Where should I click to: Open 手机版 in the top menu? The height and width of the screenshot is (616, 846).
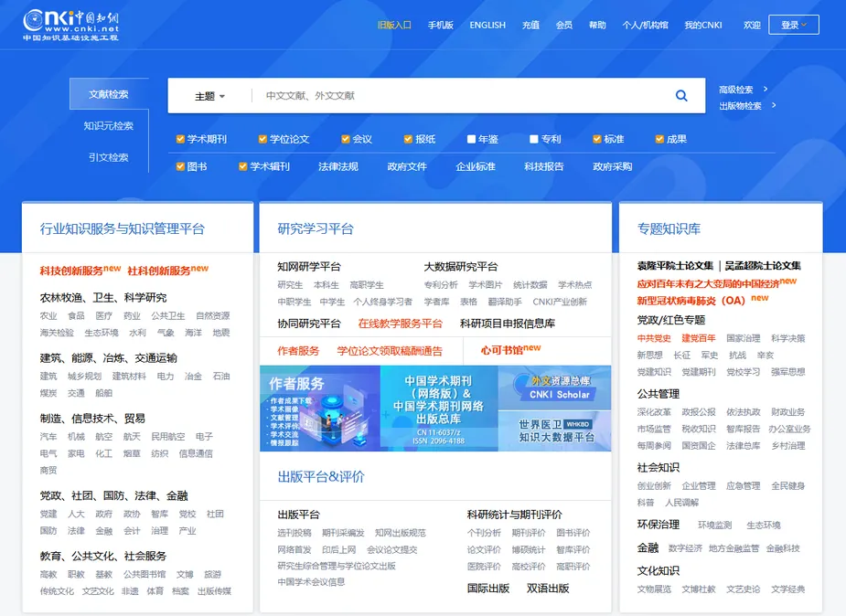tap(440, 25)
